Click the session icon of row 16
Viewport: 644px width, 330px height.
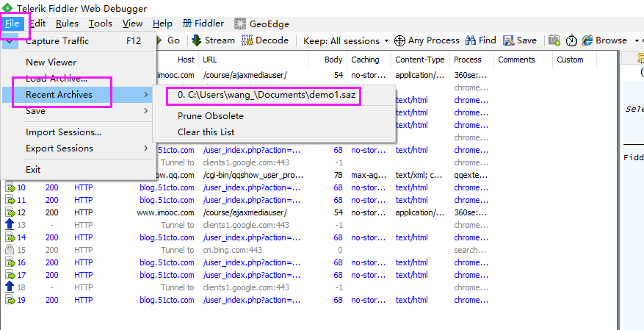[10, 262]
